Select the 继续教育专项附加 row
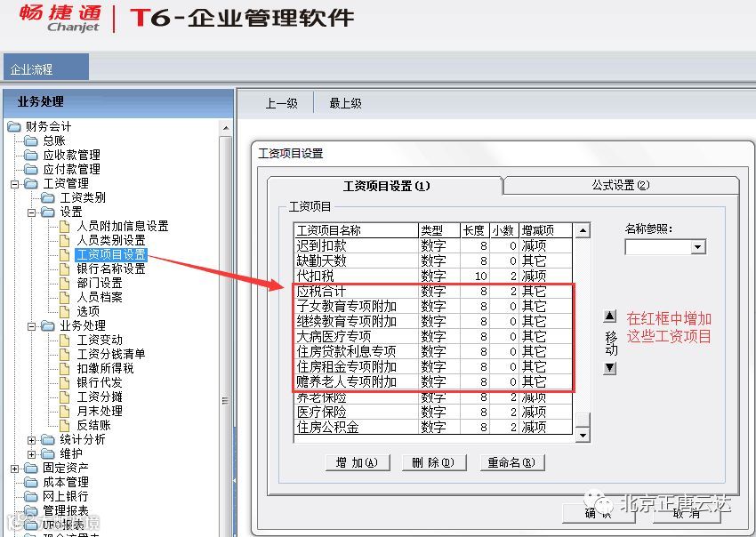Screen dimensions: 756x537 [x=433, y=321]
